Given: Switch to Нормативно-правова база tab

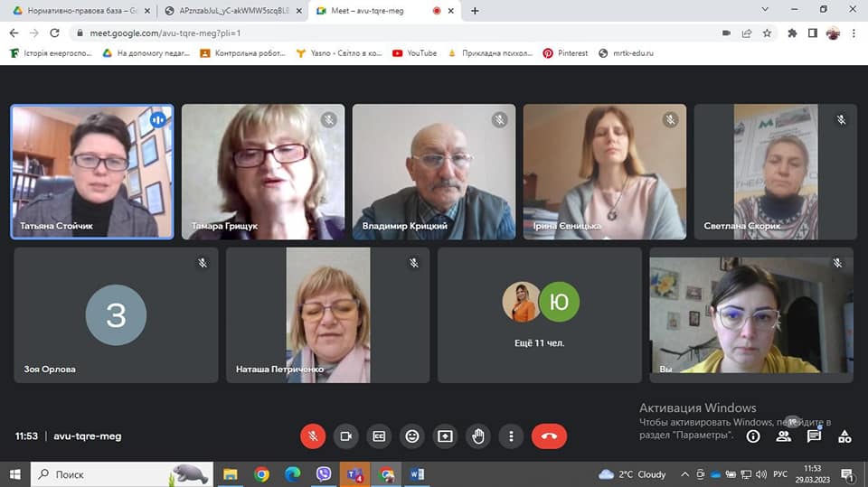Looking at the screenshot, I should pos(81,11).
